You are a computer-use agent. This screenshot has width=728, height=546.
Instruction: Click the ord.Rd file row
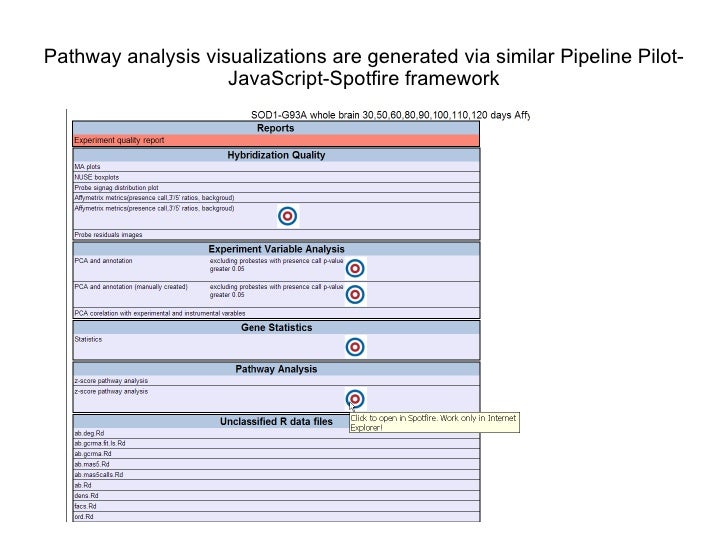coord(276,516)
